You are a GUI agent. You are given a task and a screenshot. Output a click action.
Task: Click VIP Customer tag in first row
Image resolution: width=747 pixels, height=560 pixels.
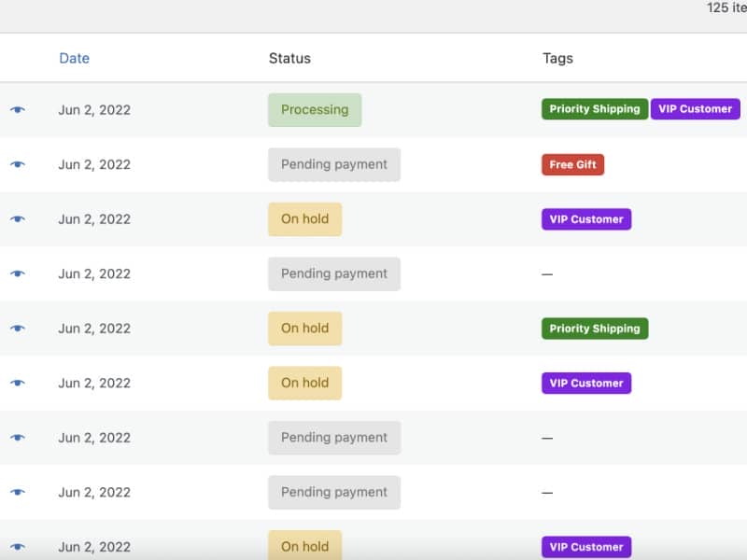(x=695, y=109)
